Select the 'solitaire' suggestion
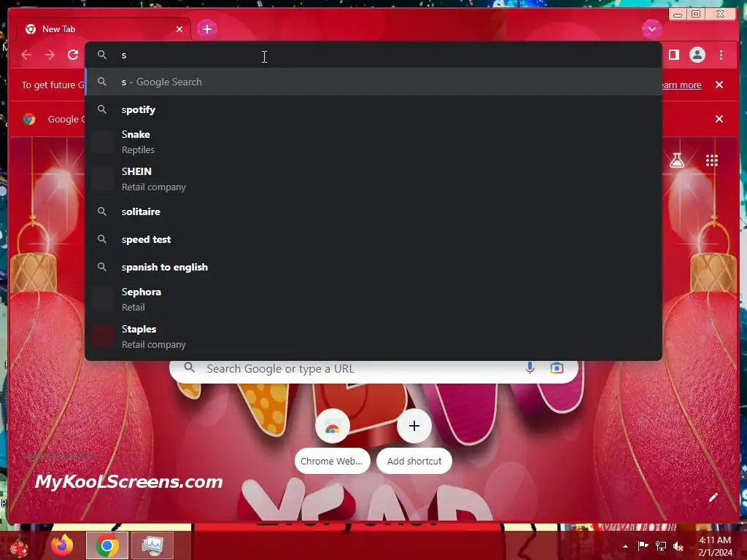Screen dimensions: 747x560 coord(373,211)
